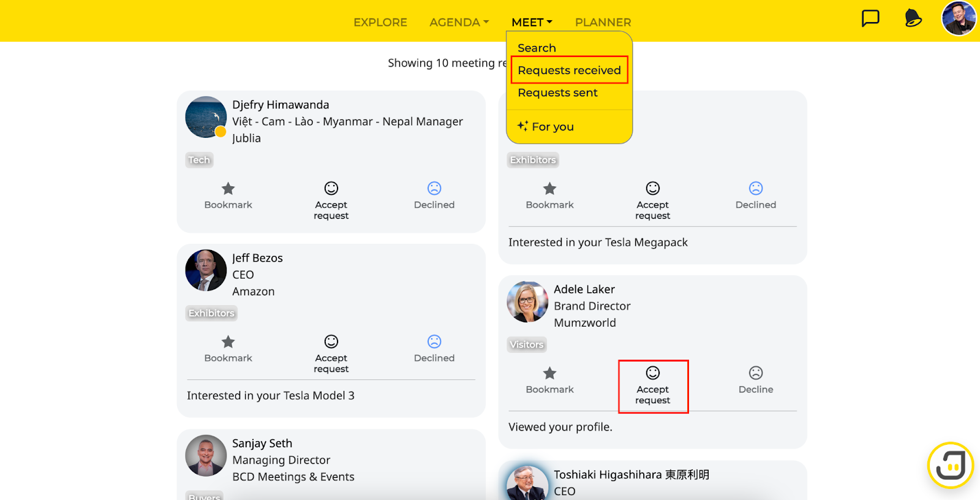Image resolution: width=980 pixels, height=500 pixels.
Task: Open the user profile avatar
Action: 959,18
